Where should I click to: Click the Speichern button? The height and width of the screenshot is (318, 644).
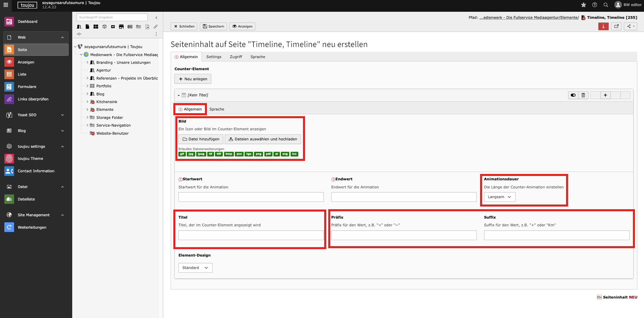[213, 26]
